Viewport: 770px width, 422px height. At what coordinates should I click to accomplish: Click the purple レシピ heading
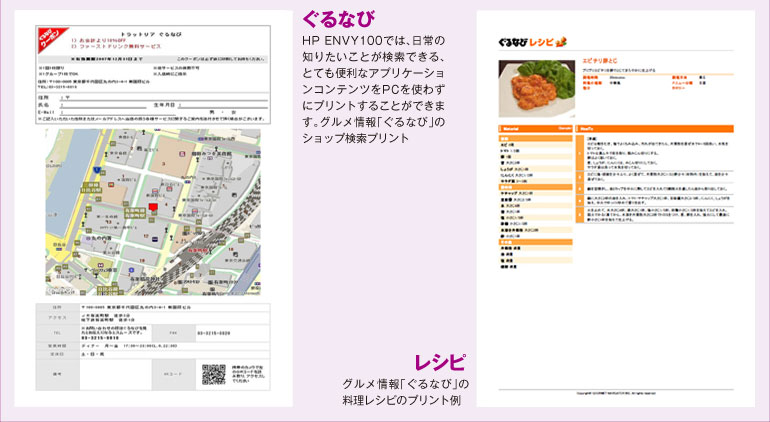point(439,363)
